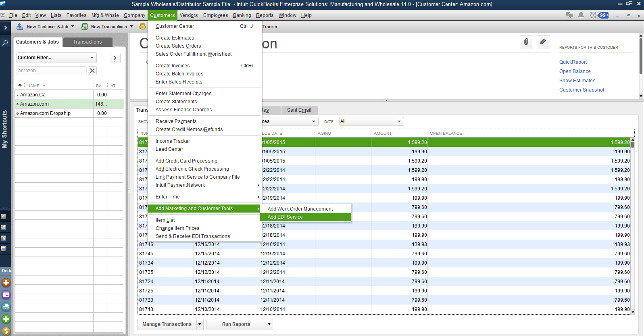Click the paperclip attach file icon
Image resolution: width=644 pixels, height=336 pixels.
[x=526, y=42]
